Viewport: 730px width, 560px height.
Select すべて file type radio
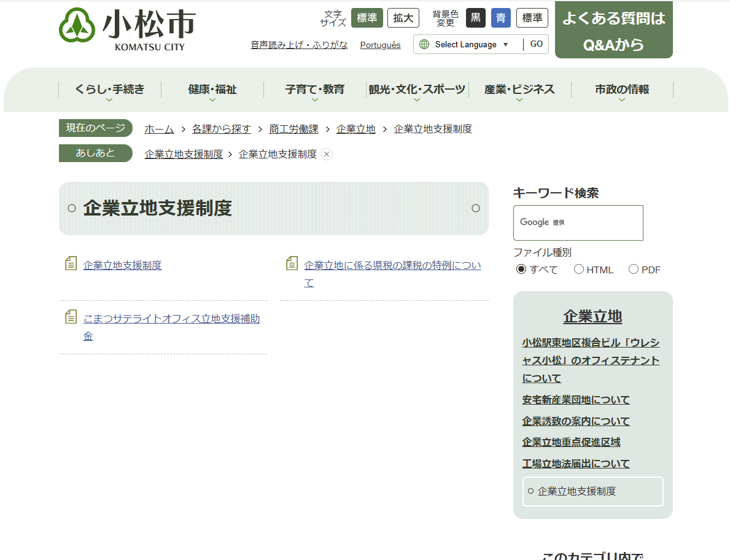pyautogui.click(x=521, y=269)
